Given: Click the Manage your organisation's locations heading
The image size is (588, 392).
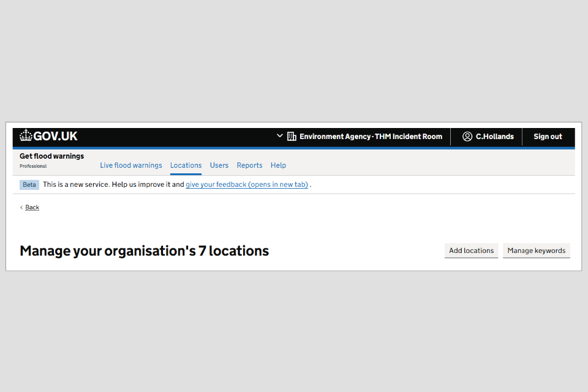Looking at the screenshot, I should pos(144,251).
